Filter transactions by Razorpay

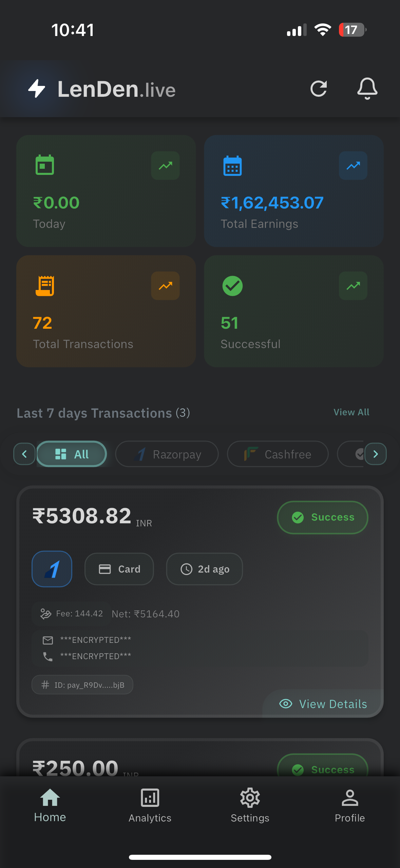pos(167,454)
